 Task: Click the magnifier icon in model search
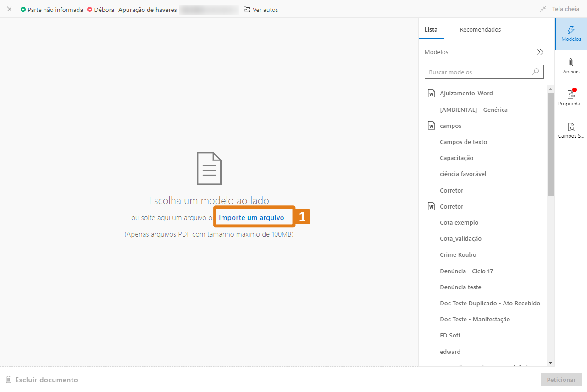pos(535,72)
